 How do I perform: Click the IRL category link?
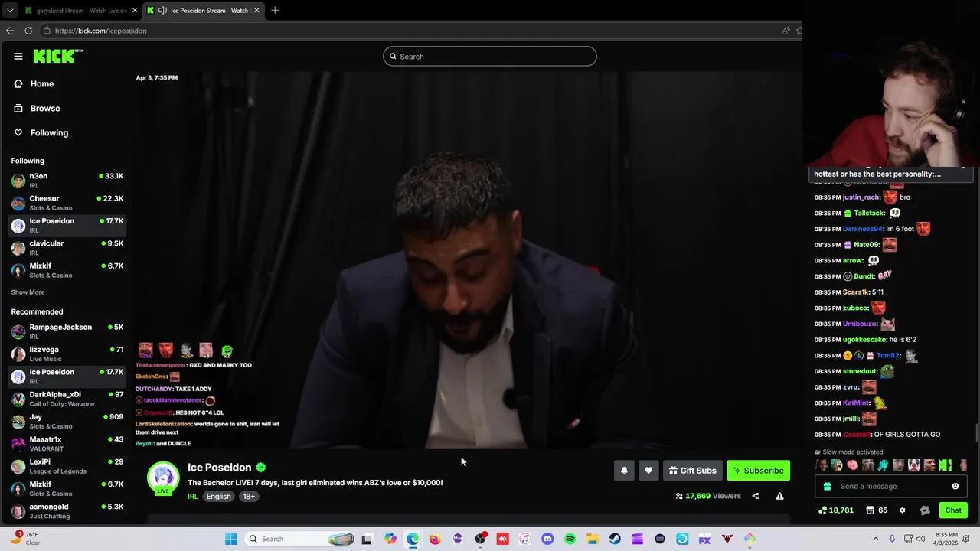pyautogui.click(x=193, y=497)
